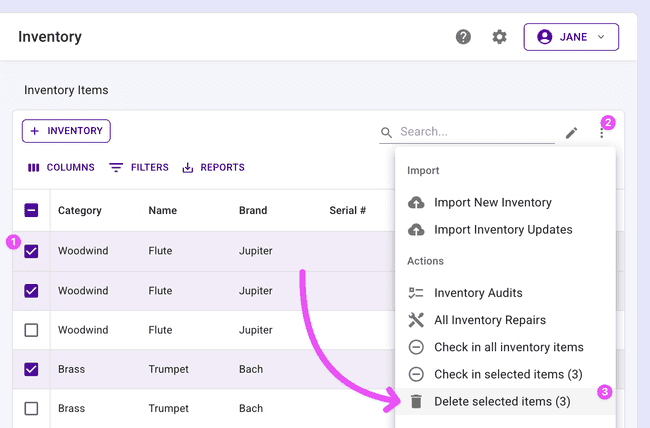This screenshot has width=650, height=428.
Task: Sort by Serial # column header
Action: tap(347, 211)
